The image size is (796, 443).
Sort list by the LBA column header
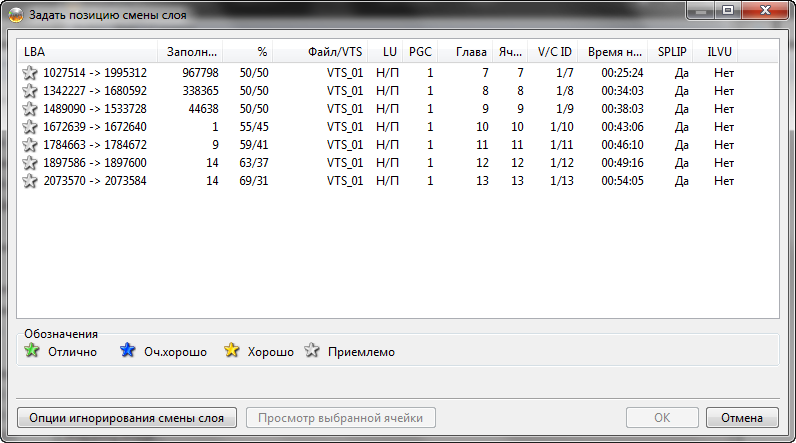[x=88, y=51]
